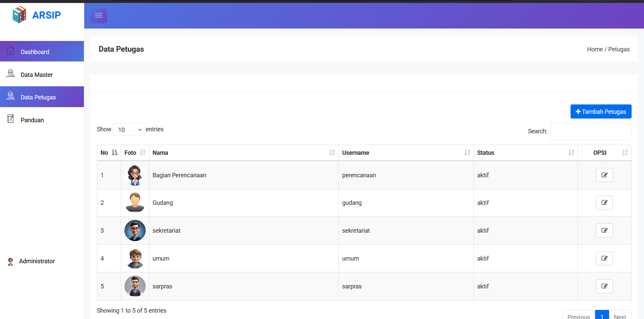This screenshot has height=319, width=644.
Task: Click the Bagian Perencanaan profile photo
Action: click(x=135, y=175)
